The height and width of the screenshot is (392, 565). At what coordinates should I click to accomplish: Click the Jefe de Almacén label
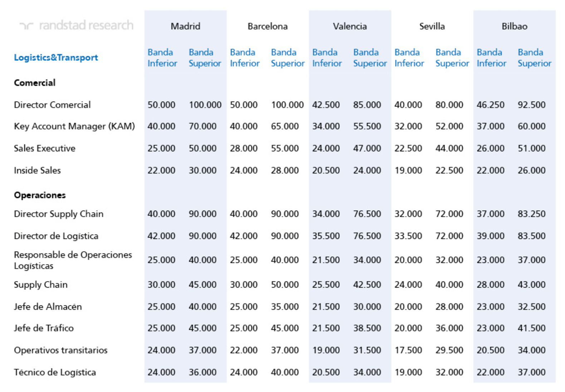(48, 307)
